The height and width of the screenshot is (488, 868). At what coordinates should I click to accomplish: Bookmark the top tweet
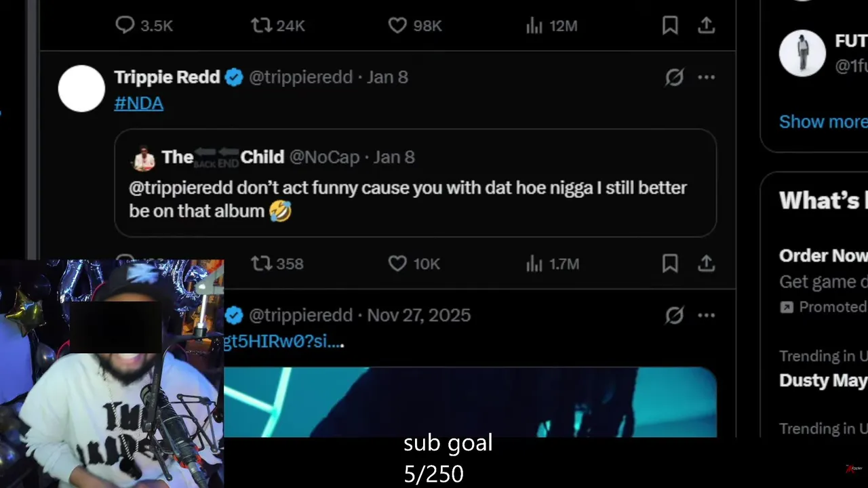tap(670, 26)
